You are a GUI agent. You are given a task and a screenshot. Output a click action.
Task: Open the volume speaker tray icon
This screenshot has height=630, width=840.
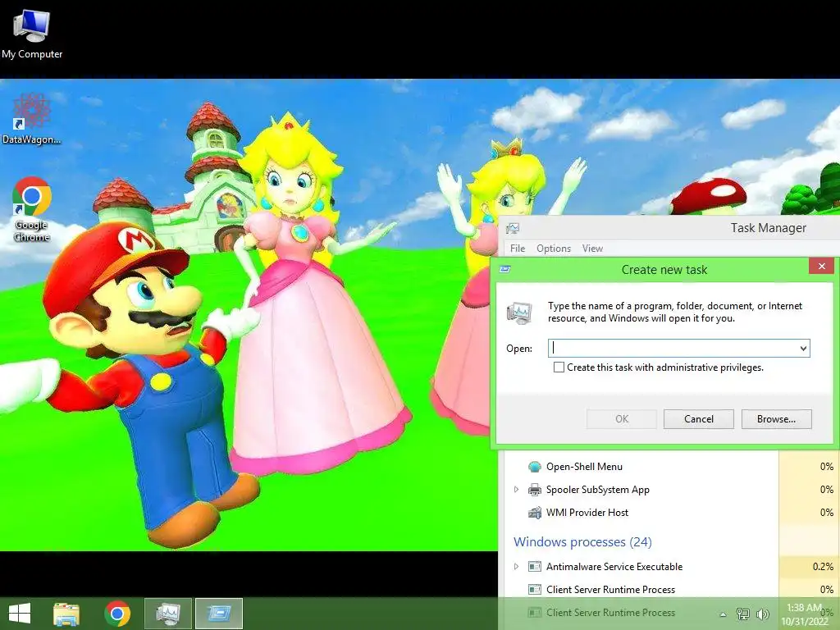coord(762,614)
